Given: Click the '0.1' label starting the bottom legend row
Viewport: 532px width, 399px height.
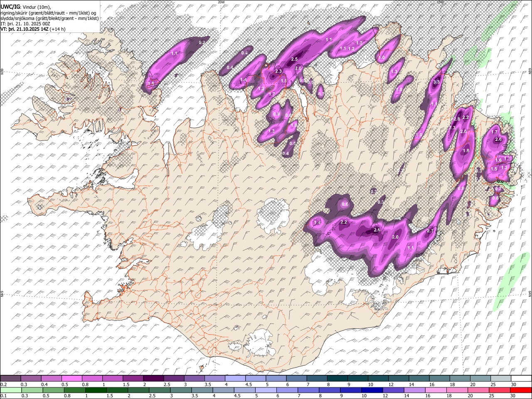Looking at the screenshot, I should [3, 396].
